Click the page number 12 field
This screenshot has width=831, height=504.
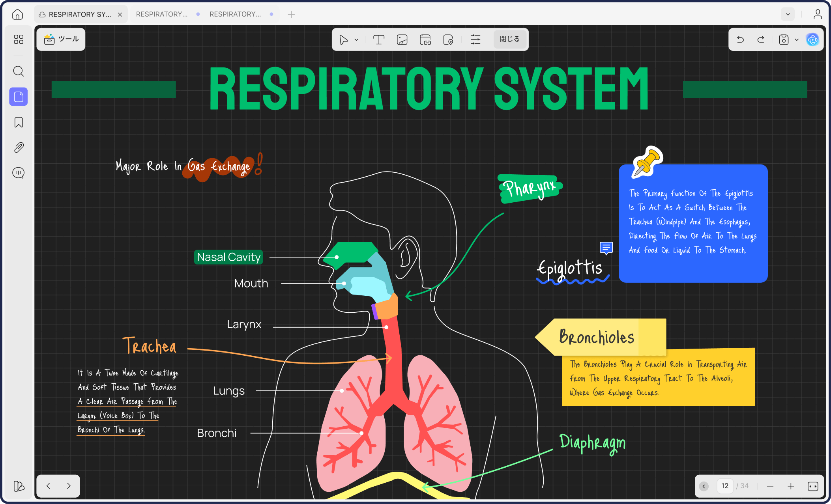[x=725, y=486]
